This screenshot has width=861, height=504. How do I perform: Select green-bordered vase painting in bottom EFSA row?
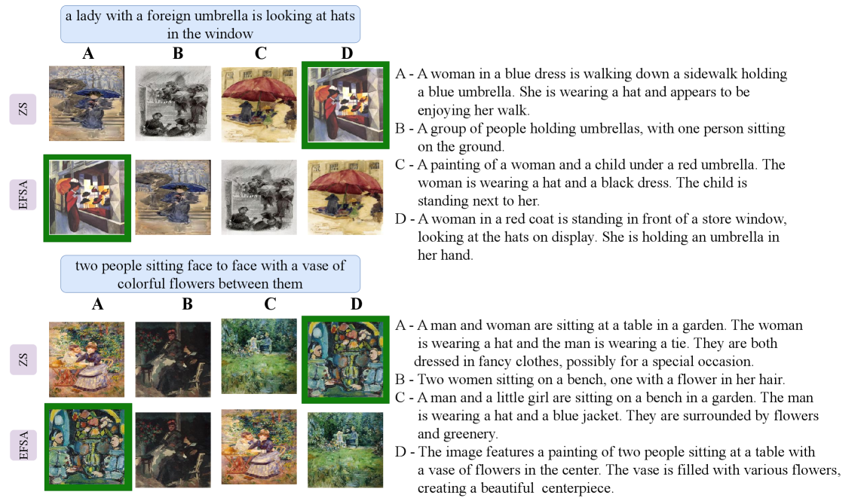(x=88, y=447)
